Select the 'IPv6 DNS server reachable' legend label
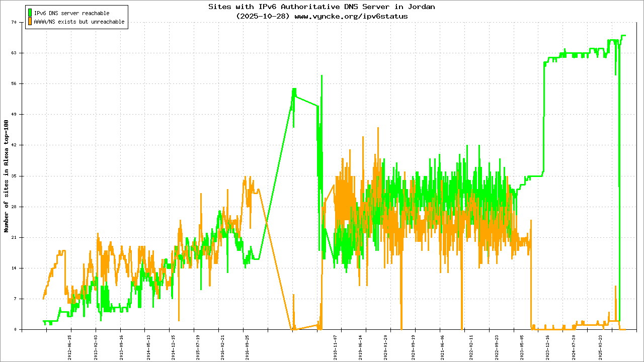This screenshot has width=644, height=362. click(x=71, y=13)
